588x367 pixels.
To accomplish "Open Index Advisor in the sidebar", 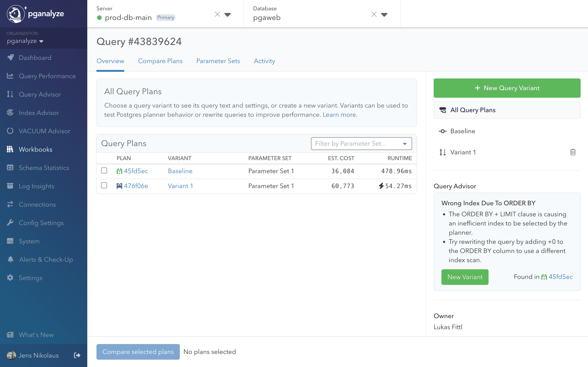I will [39, 113].
